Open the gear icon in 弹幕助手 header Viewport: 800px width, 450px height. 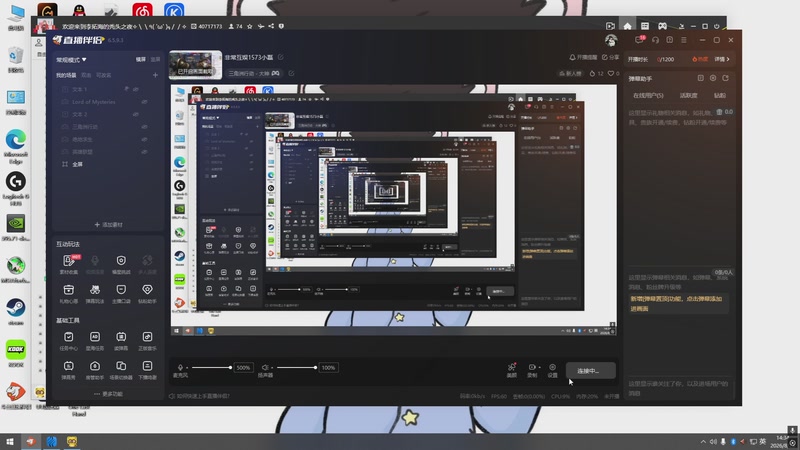[x=713, y=78]
